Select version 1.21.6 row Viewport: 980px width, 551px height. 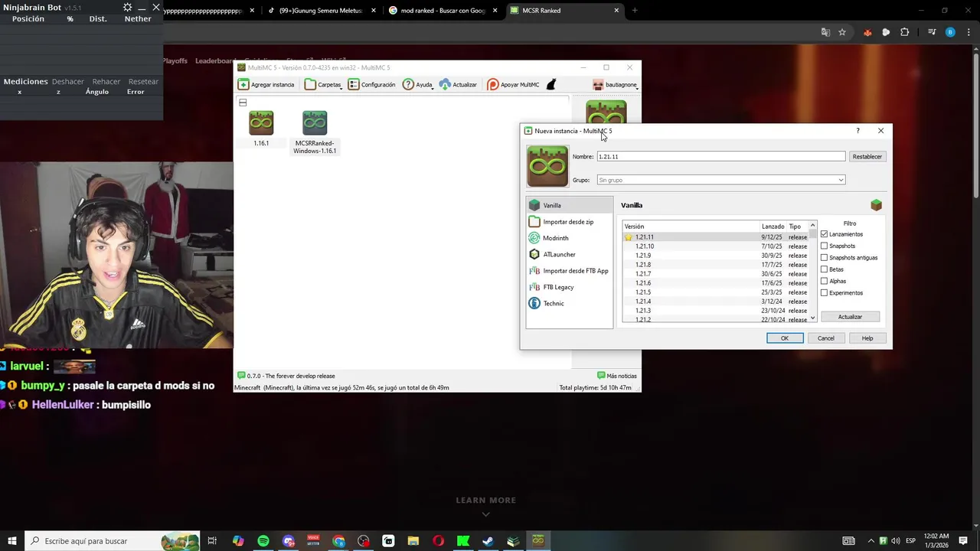coord(716,283)
